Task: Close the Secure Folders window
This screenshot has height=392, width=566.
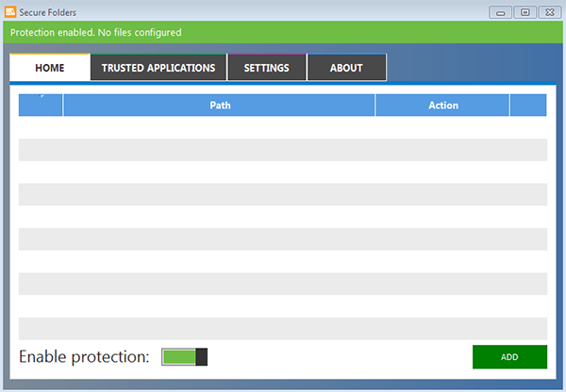Action: coord(550,12)
